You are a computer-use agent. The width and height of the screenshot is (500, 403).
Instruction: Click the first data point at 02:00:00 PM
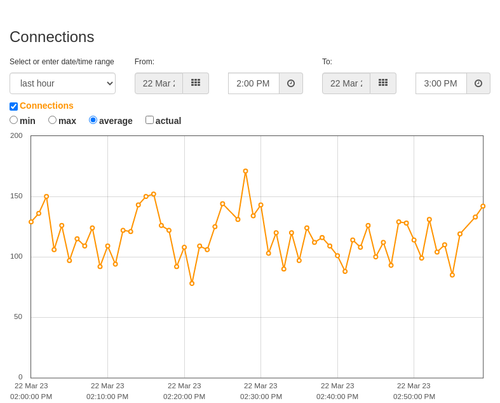click(x=31, y=222)
